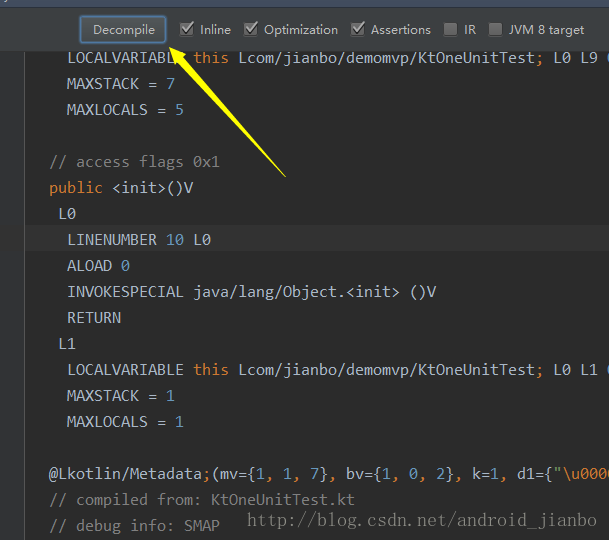Image resolution: width=609 pixels, height=540 pixels.
Task: Click 'public <init>()V' line
Action: (121, 188)
